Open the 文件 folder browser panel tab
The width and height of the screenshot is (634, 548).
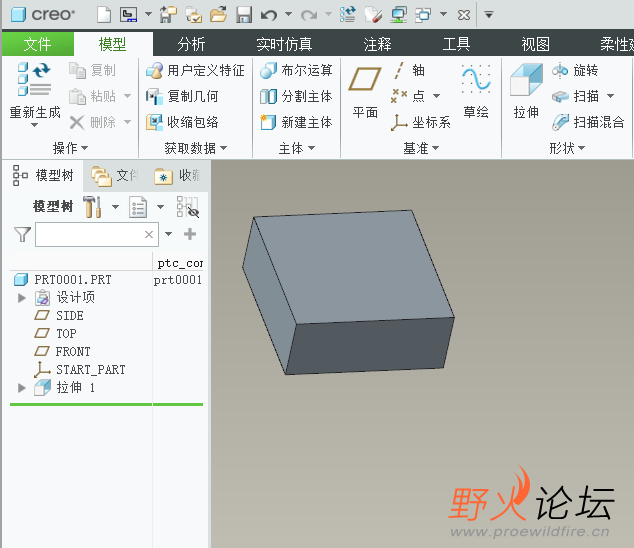click(115, 176)
